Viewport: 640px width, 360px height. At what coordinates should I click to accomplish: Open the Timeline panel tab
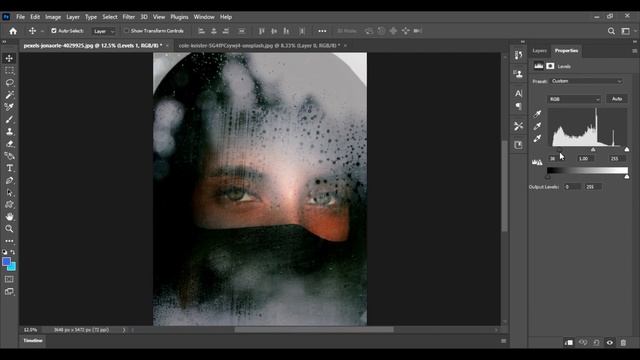pyautogui.click(x=33, y=340)
